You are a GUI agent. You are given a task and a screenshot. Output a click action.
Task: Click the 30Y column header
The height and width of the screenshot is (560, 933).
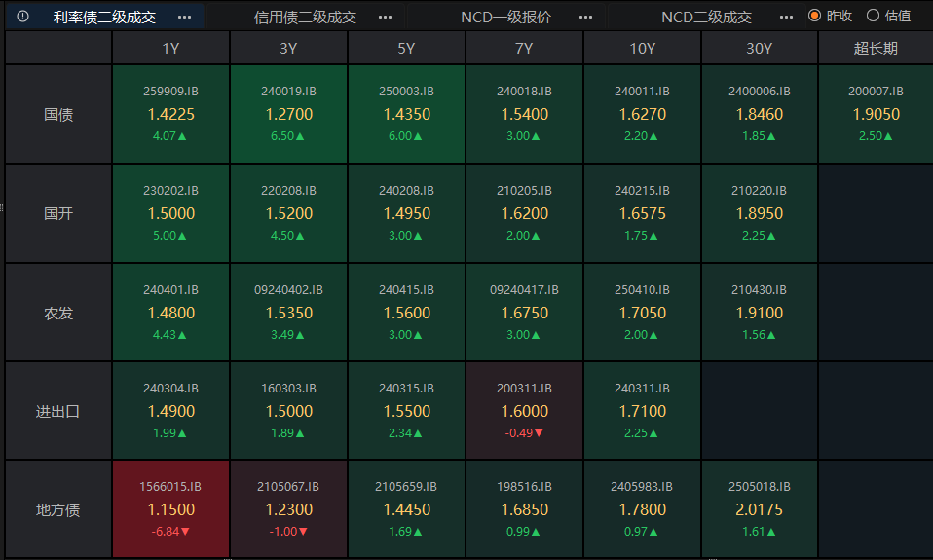tap(760, 48)
